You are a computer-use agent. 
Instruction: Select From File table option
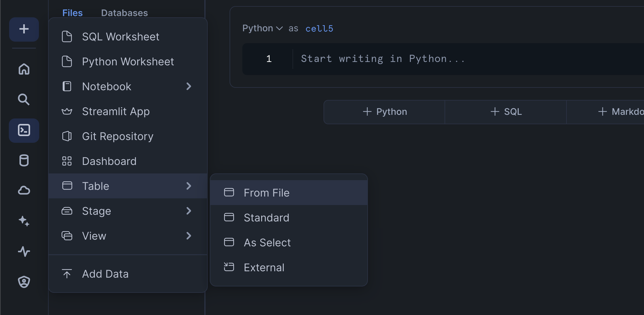coord(266,193)
